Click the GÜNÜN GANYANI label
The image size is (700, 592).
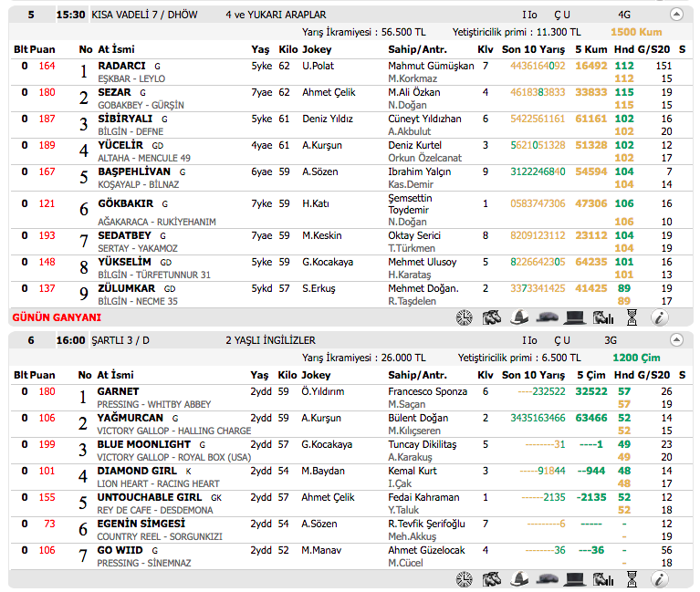tap(56, 317)
